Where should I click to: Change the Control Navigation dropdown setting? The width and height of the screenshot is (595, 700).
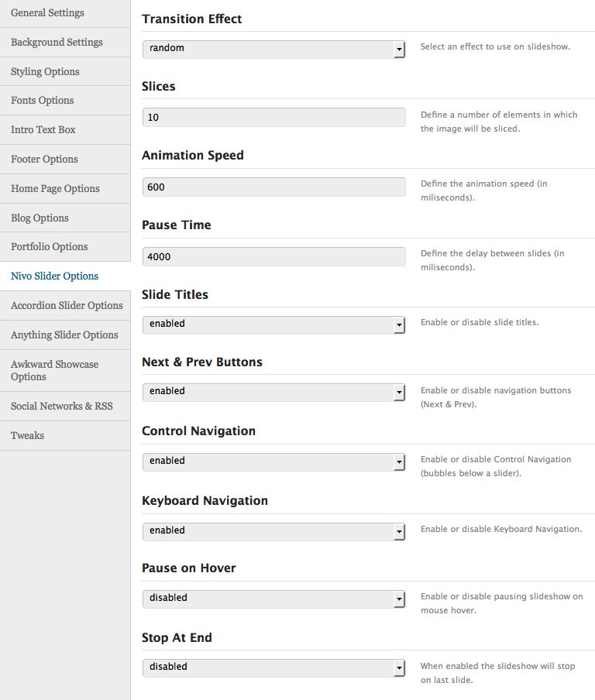tap(273, 462)
